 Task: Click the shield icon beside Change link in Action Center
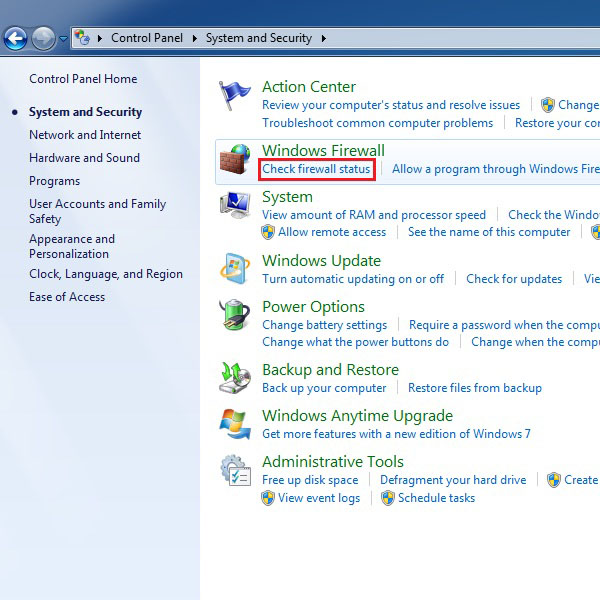[x=548, y=105]
